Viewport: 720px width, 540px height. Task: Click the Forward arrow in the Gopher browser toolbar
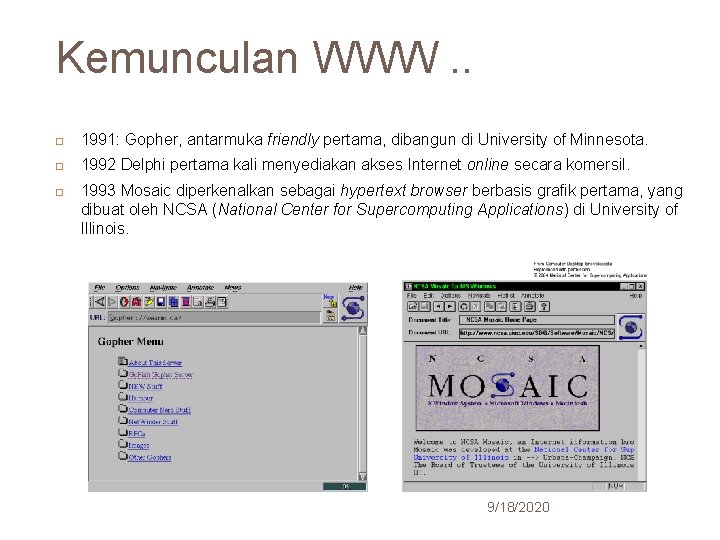click(112, 302)
